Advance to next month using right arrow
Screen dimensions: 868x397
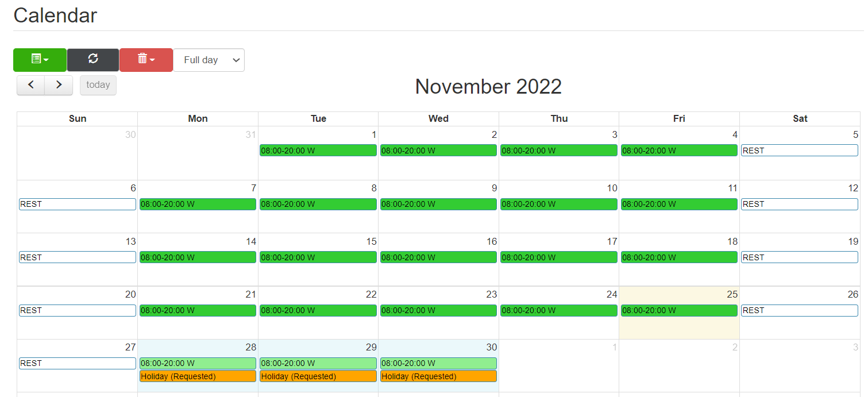(x=59, y=84)
